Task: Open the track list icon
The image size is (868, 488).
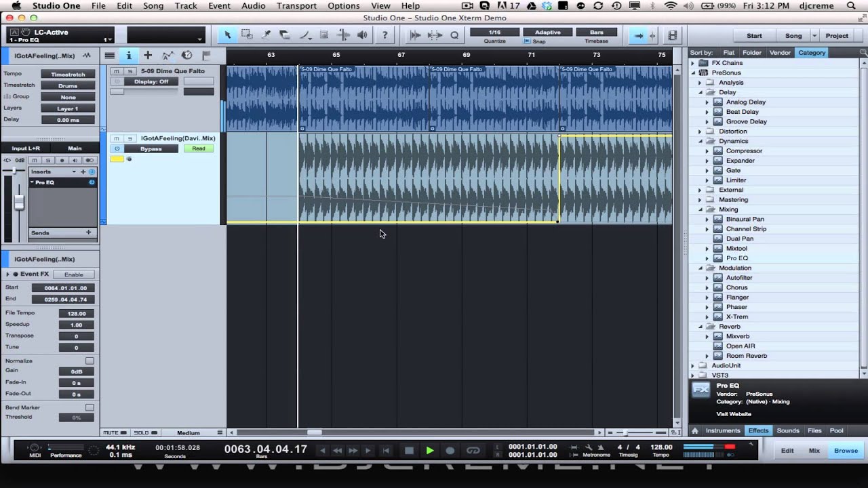Action: [x=109, y=55]
